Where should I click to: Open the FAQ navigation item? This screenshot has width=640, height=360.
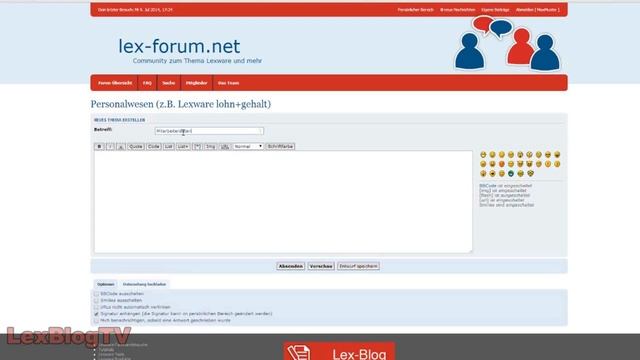(x=147, y=83)
